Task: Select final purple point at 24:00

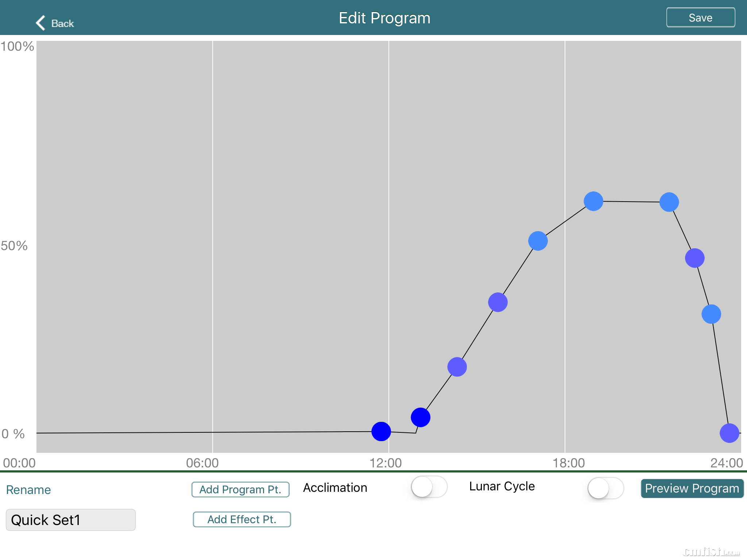Action: pos(729,433)
